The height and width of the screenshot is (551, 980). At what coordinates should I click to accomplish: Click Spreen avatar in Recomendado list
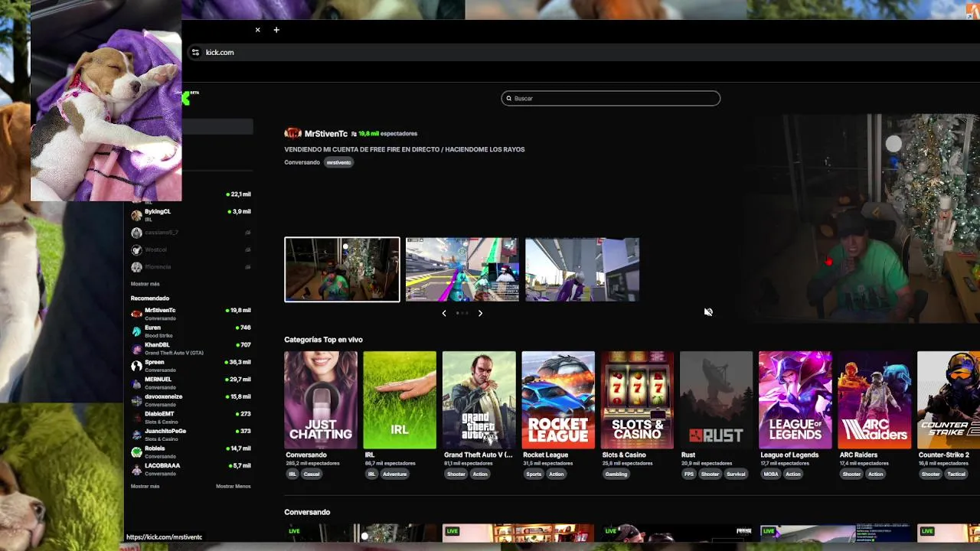(x=136, y=366)
